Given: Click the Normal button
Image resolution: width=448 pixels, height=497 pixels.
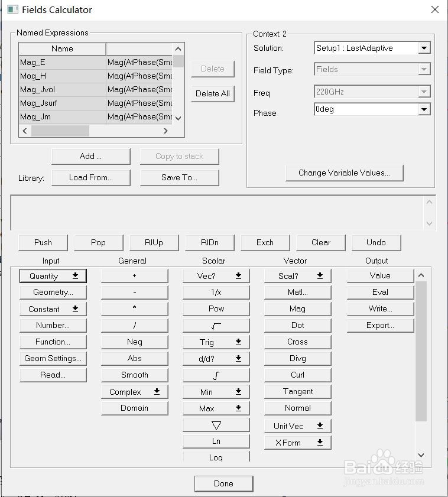Looking at the screenshot, I should 298,408.
